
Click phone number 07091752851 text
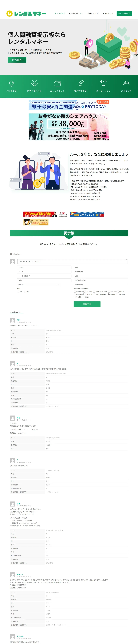(x=21, y=588)
